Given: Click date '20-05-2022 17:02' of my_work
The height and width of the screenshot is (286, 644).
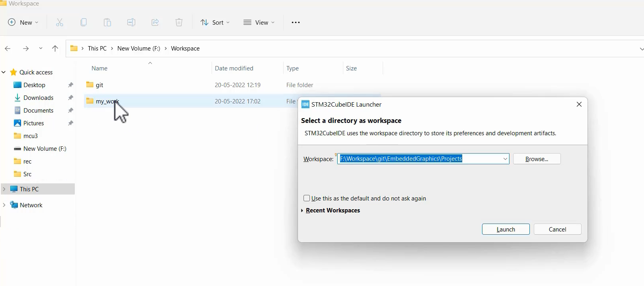Looking at the screenshot, I should [238, 101].
